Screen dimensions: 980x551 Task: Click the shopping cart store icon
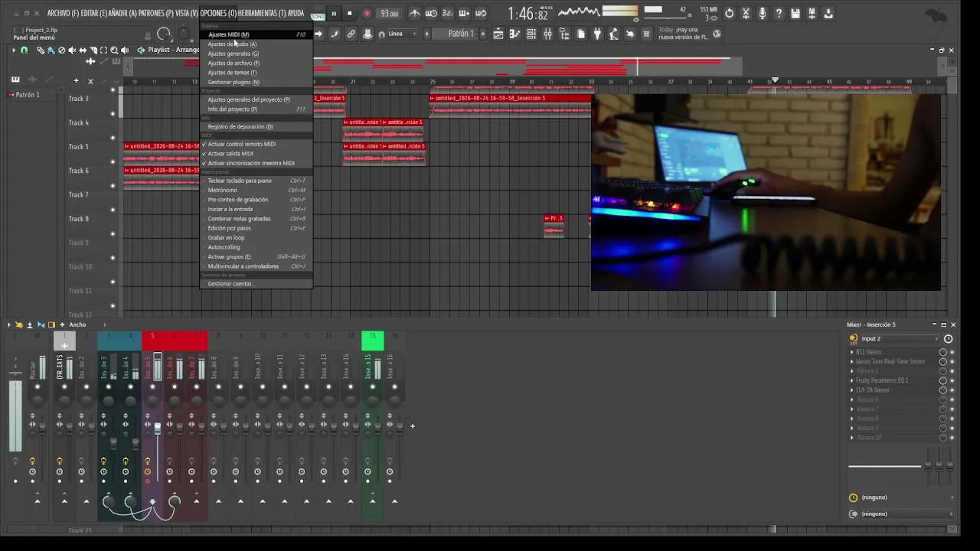647,34
